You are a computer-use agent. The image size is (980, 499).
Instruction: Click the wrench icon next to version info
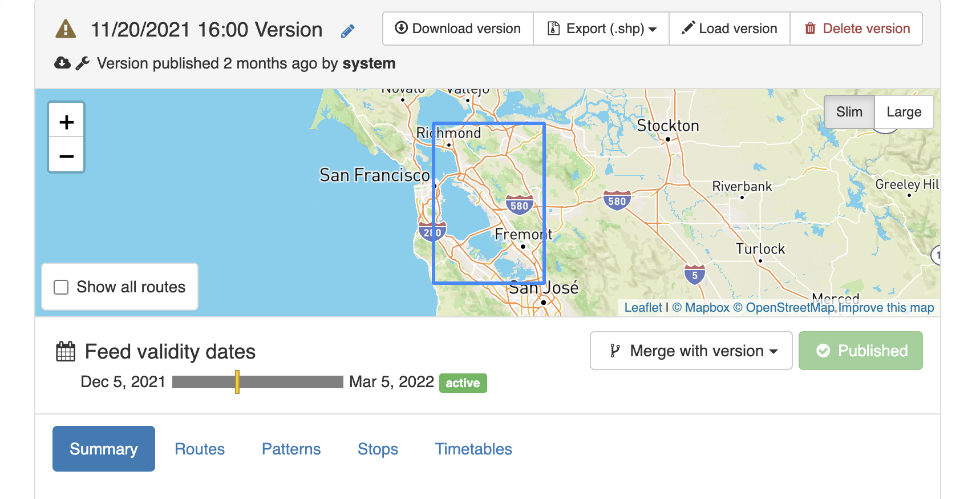click(x=83, y=63)
